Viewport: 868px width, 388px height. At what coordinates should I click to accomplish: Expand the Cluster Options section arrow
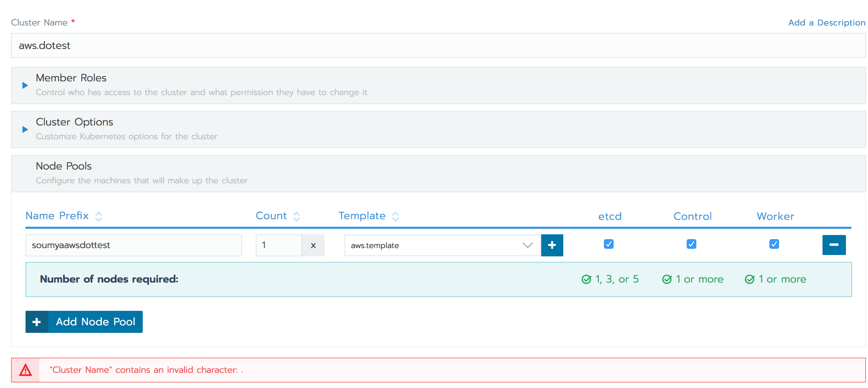[25, 129]
